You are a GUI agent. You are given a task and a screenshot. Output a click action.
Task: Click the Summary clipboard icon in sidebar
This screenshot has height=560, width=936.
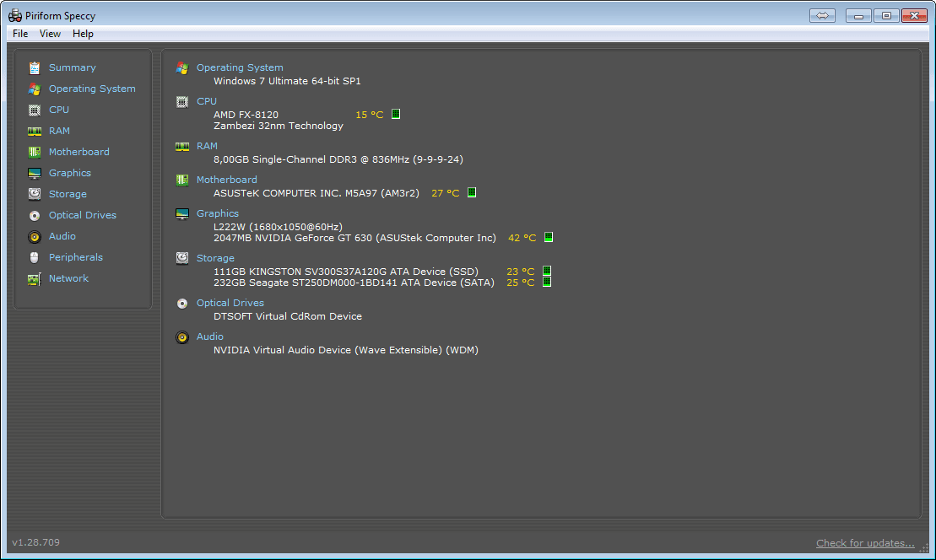pos(35,67)
